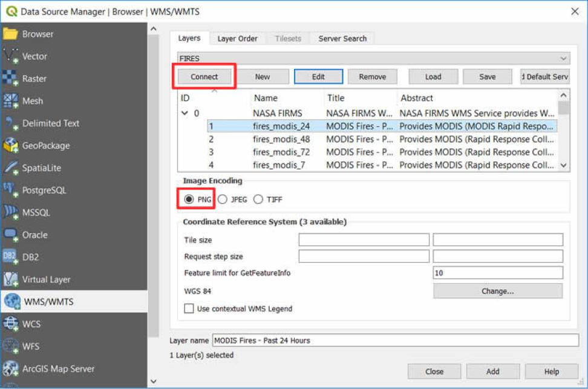Choose PNG image encoding

tap(189, 199)
